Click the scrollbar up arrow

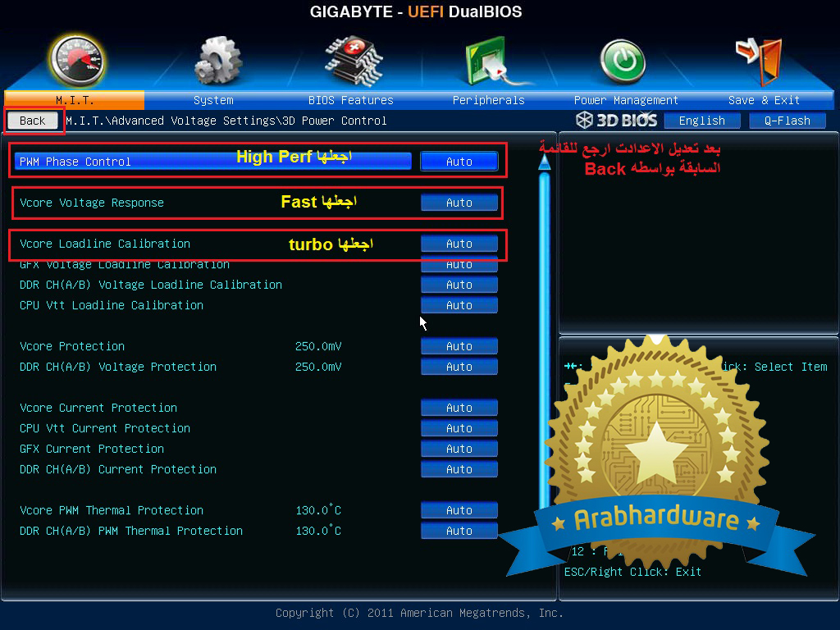click(545, 163)
